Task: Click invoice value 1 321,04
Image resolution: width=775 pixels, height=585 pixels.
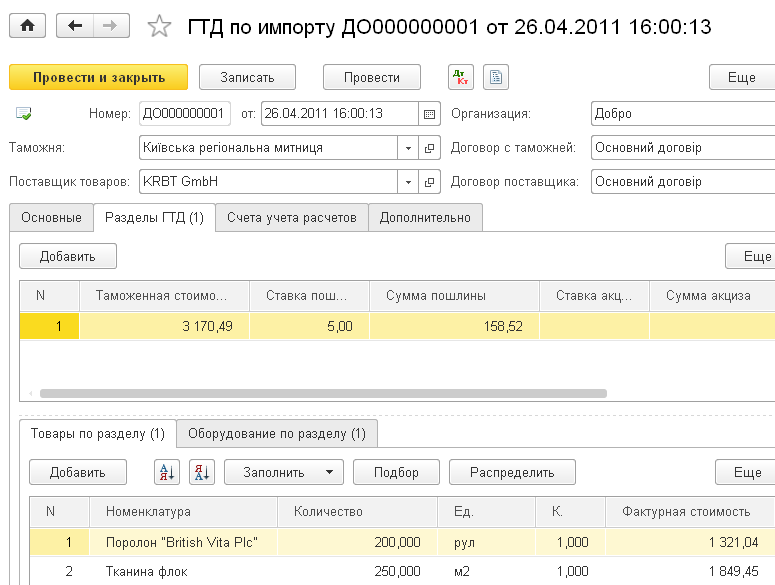Action: 690,543
